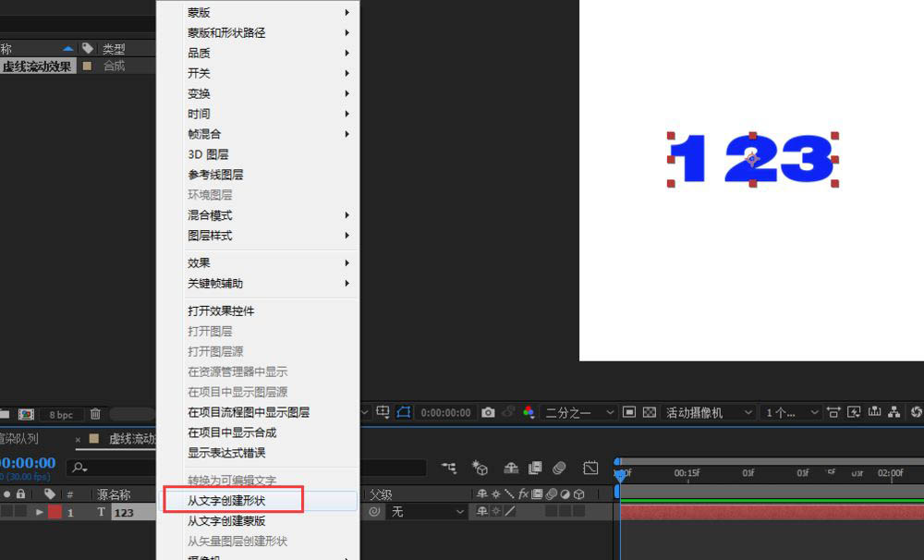Take a snapshot with the camera icon
Viewport: 924px width, 560px height.
tap(489, 413)
